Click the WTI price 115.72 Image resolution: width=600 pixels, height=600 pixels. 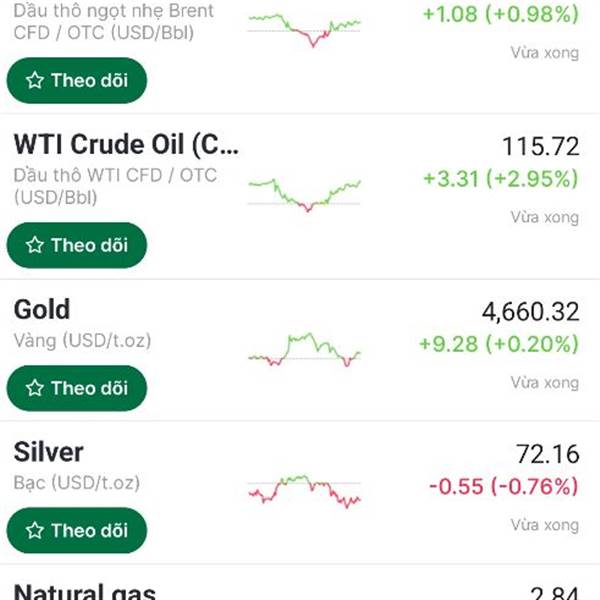point(540,147)
